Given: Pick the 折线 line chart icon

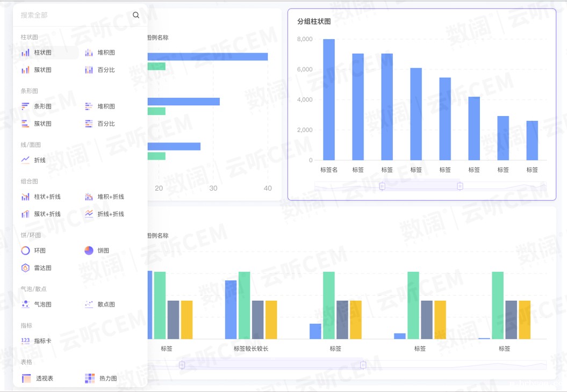Looking at the screenshot, I should coord(26,160).
